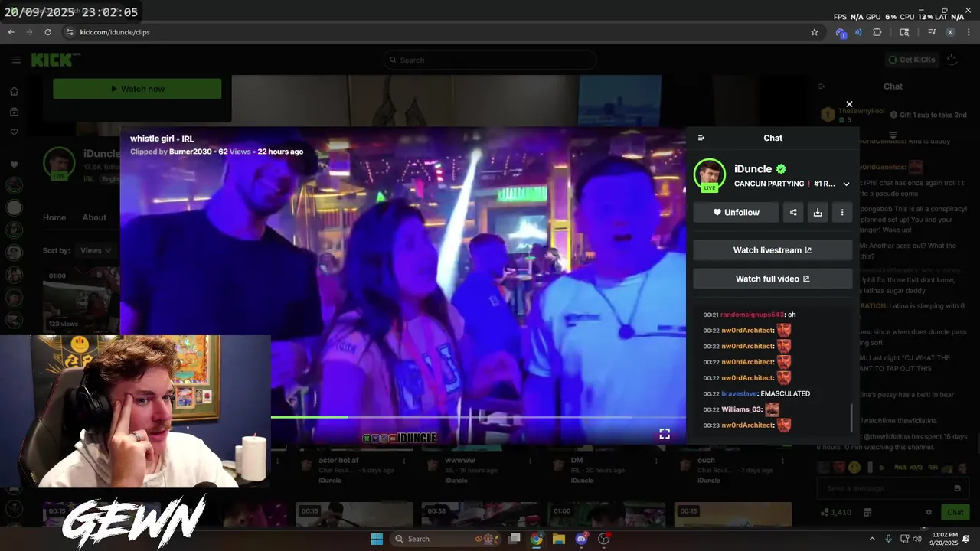Image resolution: width=980 pixels, height=551 pixels.
Task: Open the clip more-options menu
Action: tap(842, 212)
